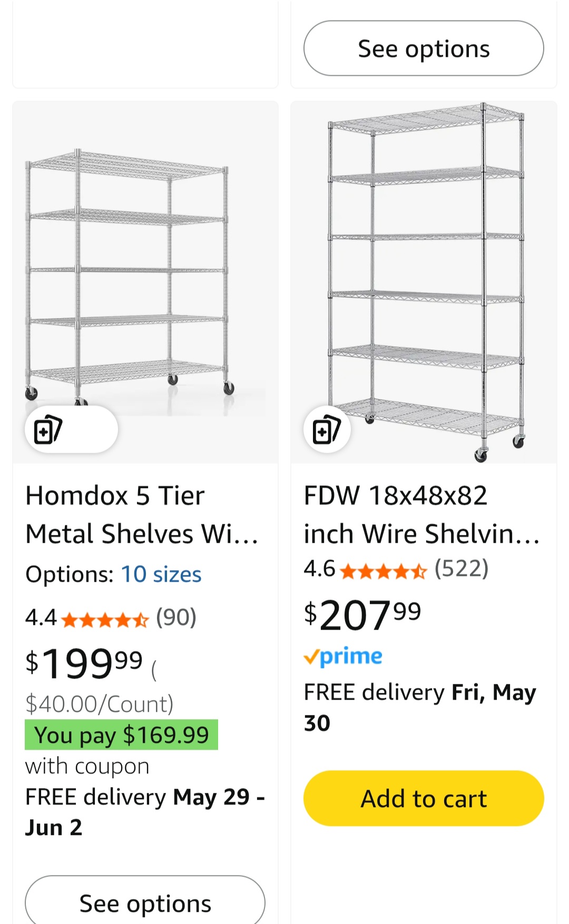Tap See options under the Homdox listing

tap(145, 903)
